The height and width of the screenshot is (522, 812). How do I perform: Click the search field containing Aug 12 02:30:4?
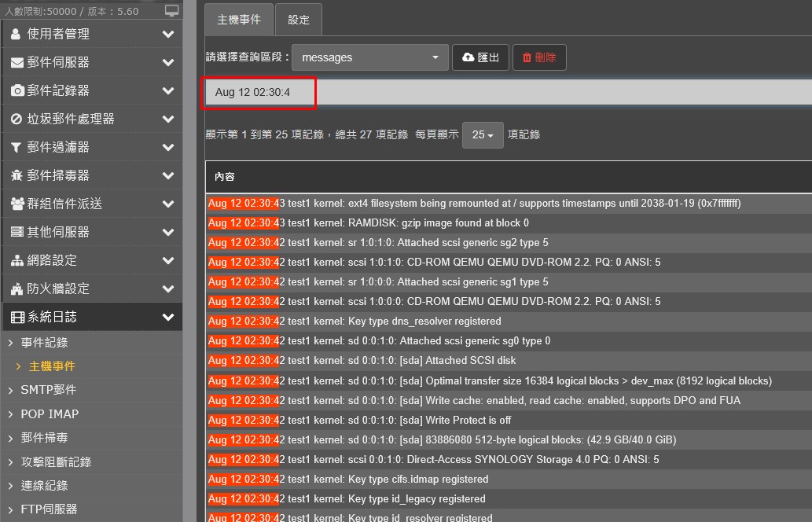click(x=509, y=92)
